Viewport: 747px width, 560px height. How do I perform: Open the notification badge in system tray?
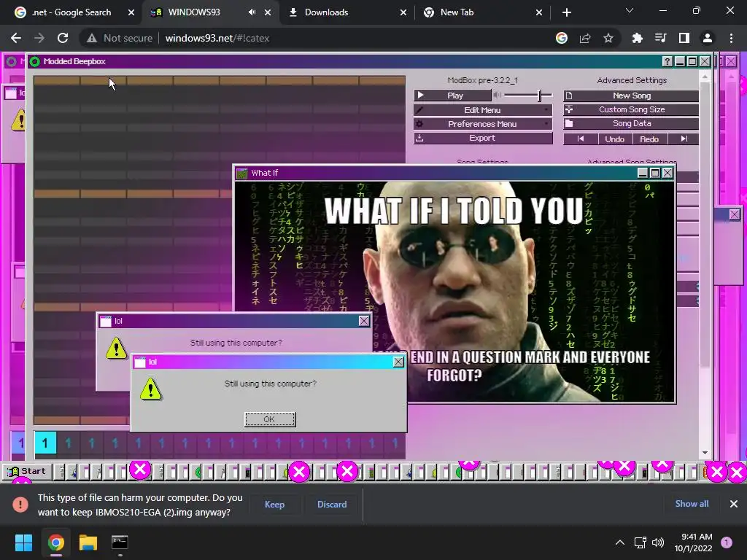(x=726, y=542)
